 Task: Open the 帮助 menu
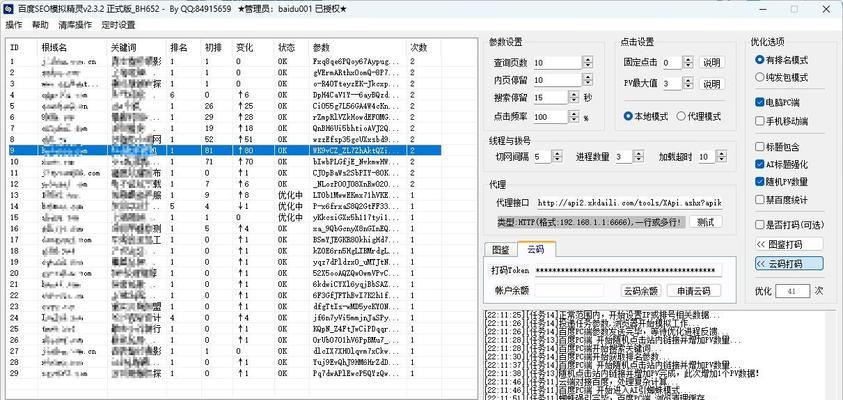pos(40,25)
